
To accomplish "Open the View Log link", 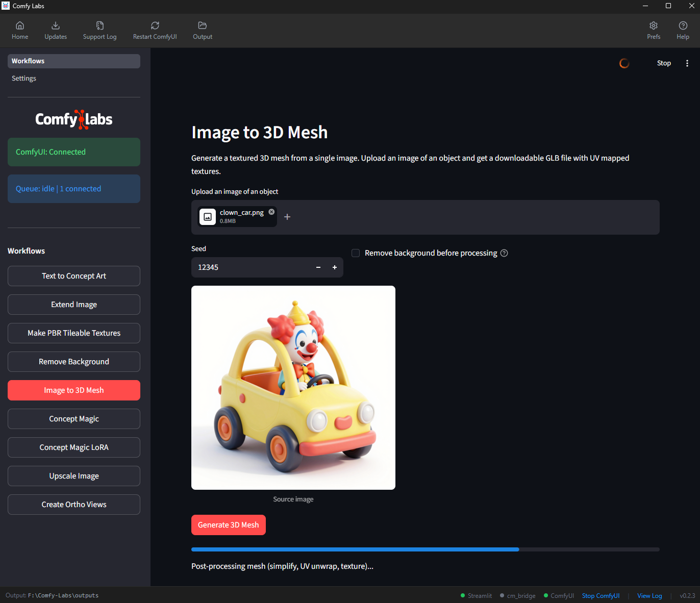I will click(649, 596).
